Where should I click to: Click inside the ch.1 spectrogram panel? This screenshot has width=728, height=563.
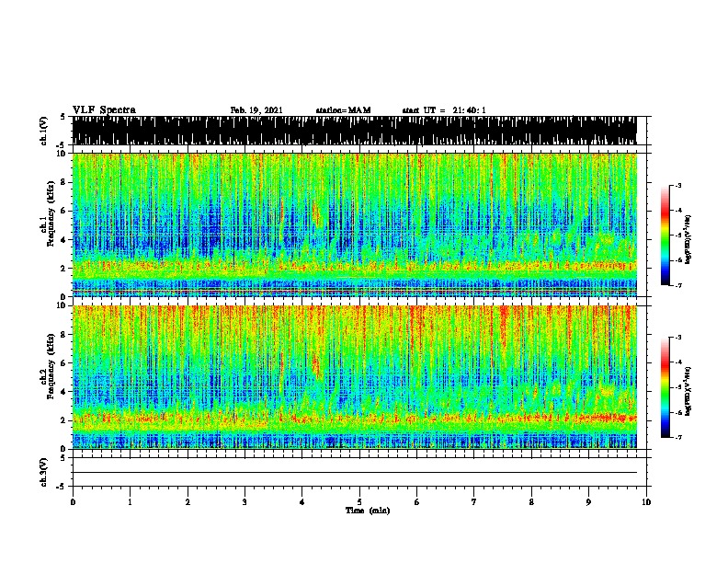point(354,224)
